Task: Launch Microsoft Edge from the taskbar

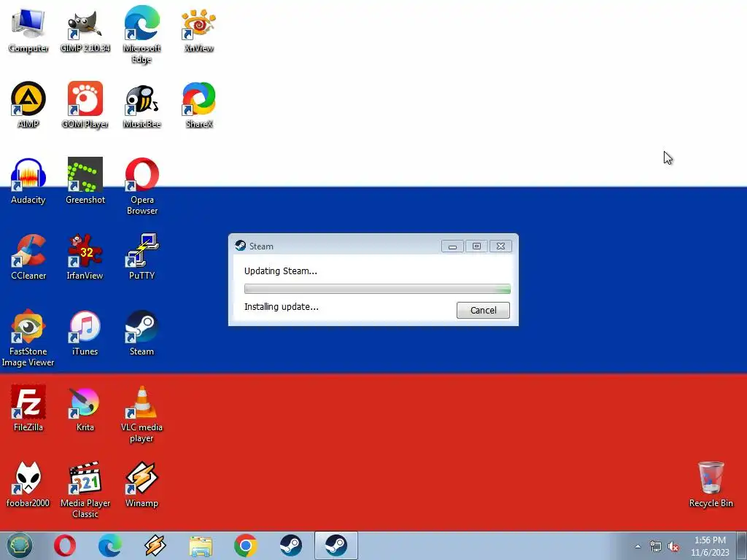Action: (109, 545)
